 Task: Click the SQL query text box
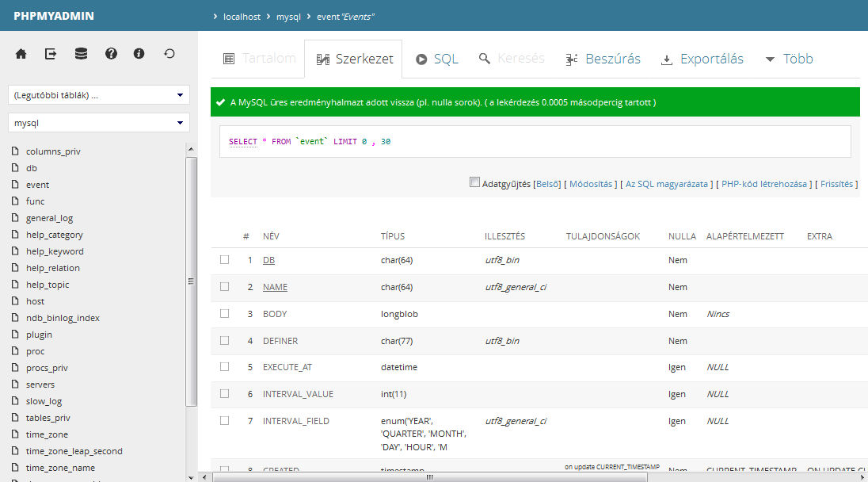(535, 141)
